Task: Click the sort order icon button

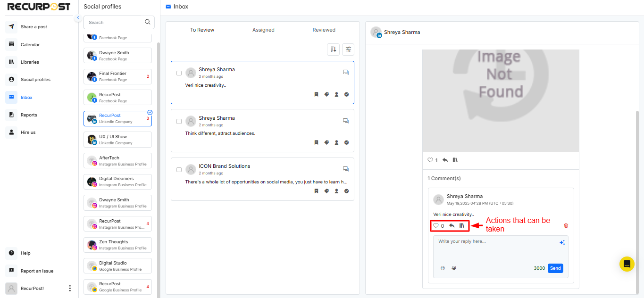Action: [333, 49]
